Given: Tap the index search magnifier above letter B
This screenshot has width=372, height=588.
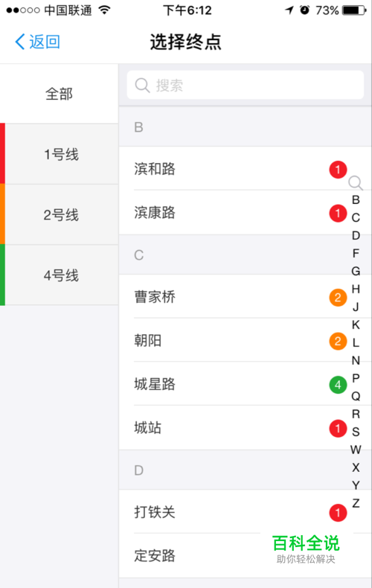Looking at the screenshot, I should pyautogui.click(x=355, y=182).
